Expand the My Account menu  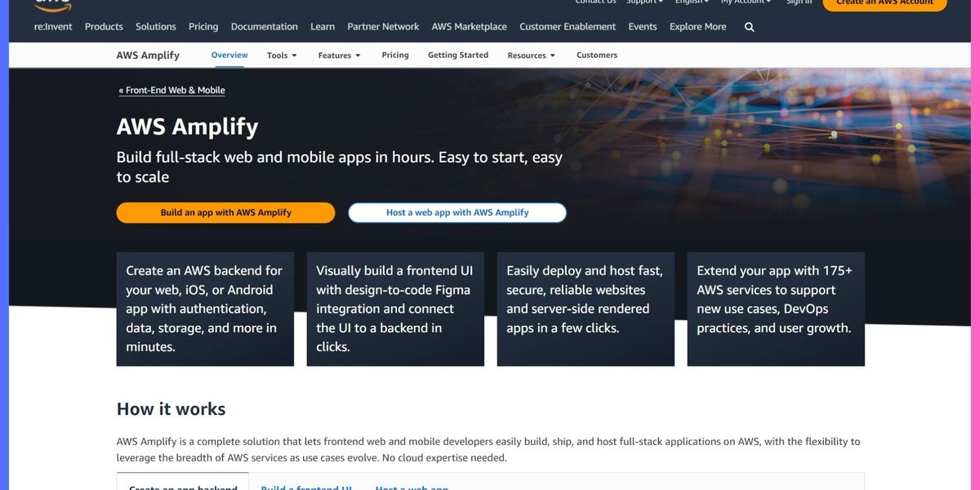744,2
